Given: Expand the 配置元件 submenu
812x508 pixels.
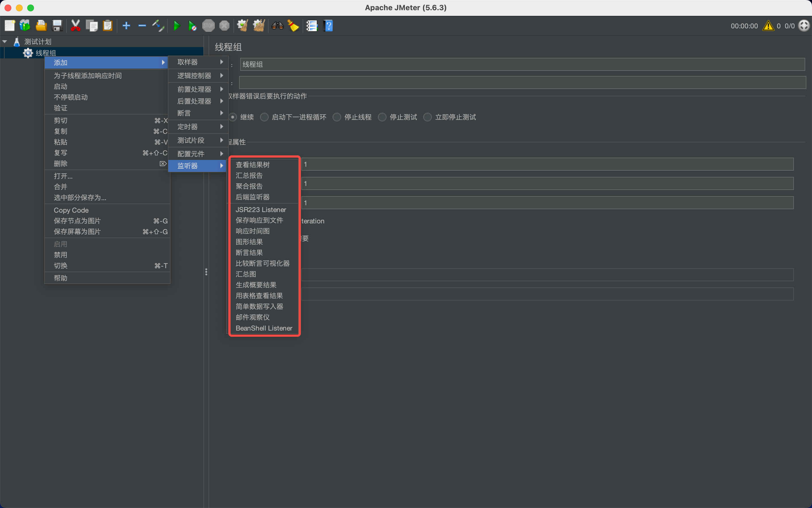Looking at the screenshot, I should point(198,154).
